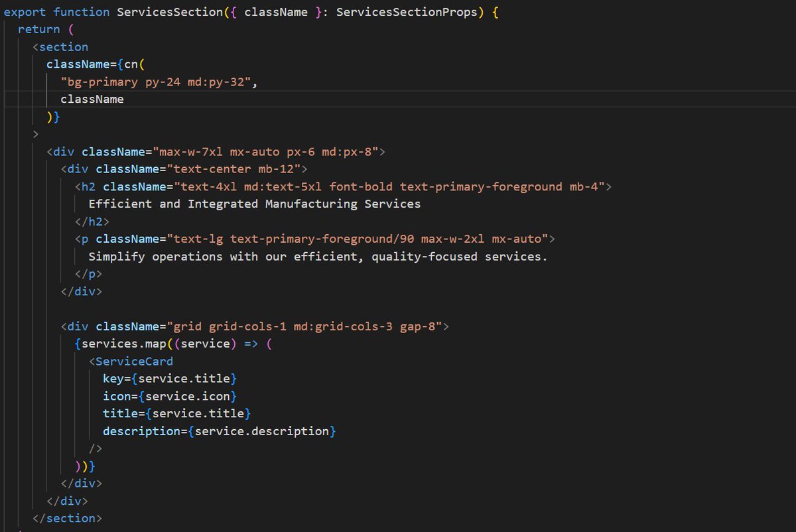Click the key={service.title} attribute
The width and height of the screenshot is (796, 532).
[x=170, y=379]
